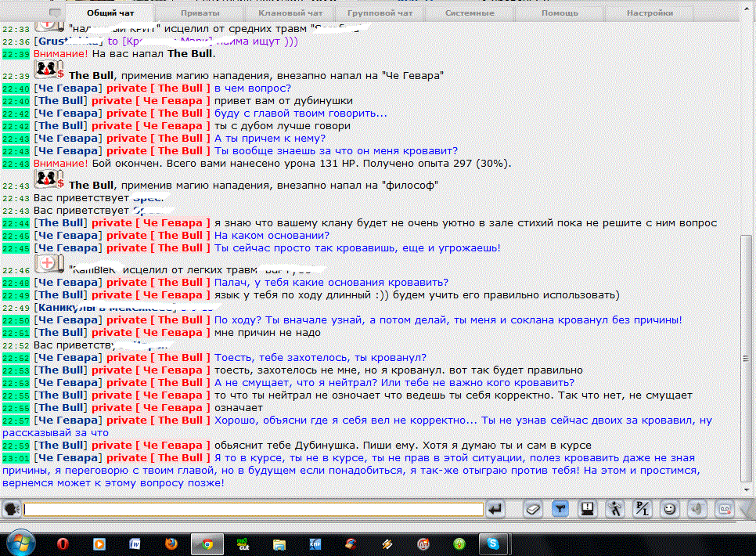The image size is (756, 556).
Task: Click the attack icon on the "Че Гевара" attack line
Action: (49, 70)
